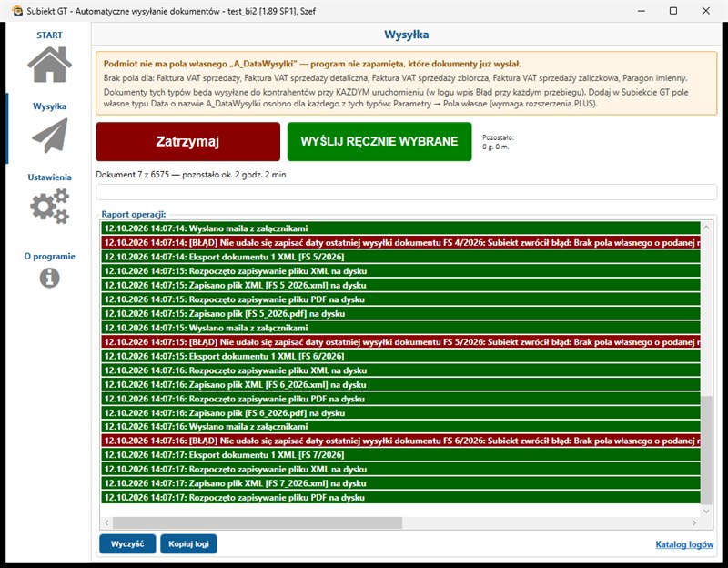This screenshot has height=568, width=728.
Task: Click WYŚLIJ RĘCZNIE WYBRANE button
Action: tap(379, 142)
